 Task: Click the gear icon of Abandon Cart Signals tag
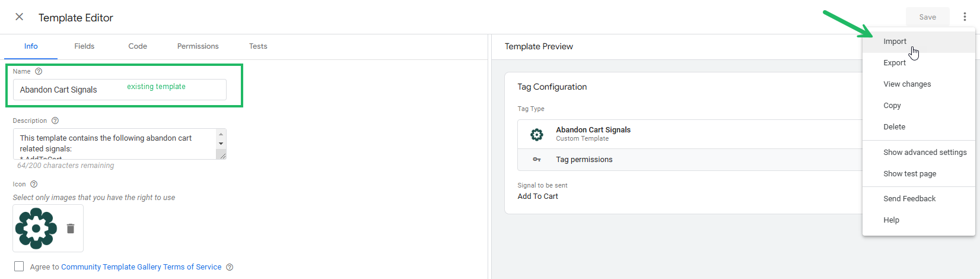[537, 134]
